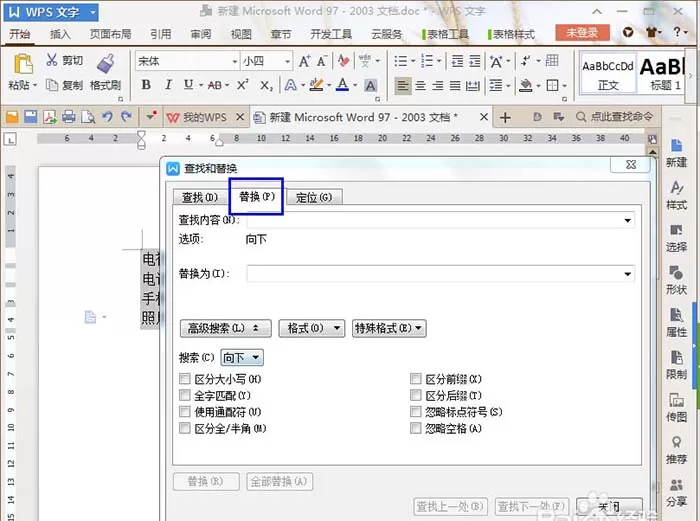This screenshot has width=700, height=521.
Task: Click into the 替换为 input field
Action: [440, 274]
